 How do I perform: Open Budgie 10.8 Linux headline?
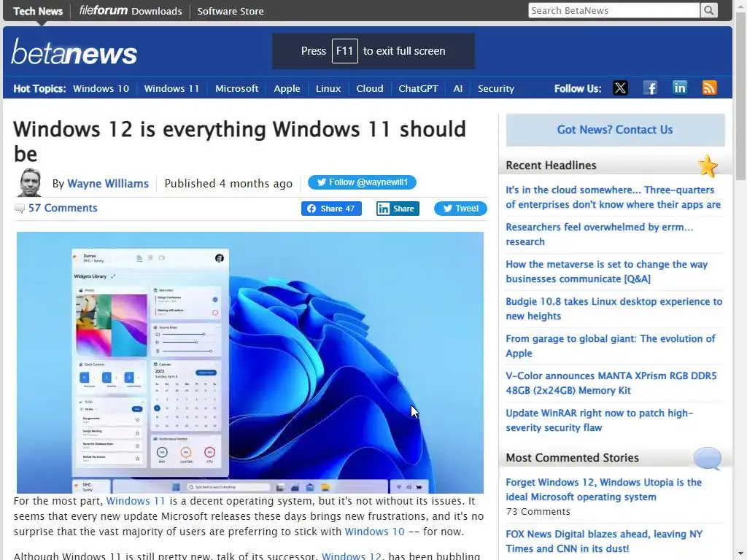pyautogui.click(x=614, y=308)
